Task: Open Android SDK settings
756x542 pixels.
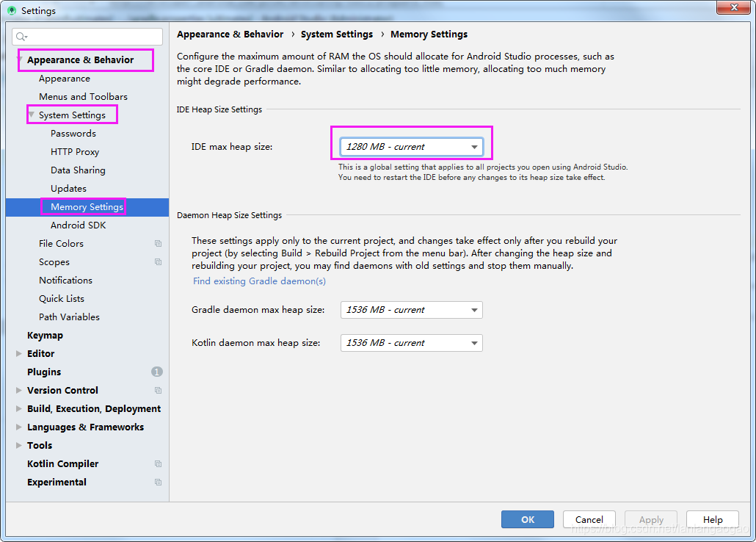Action: (x=78, y=225)
